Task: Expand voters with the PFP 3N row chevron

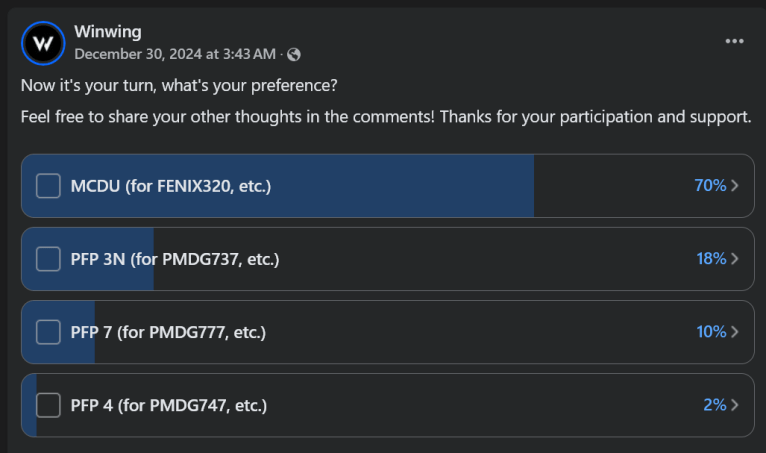Action: (x=736, y=259)
